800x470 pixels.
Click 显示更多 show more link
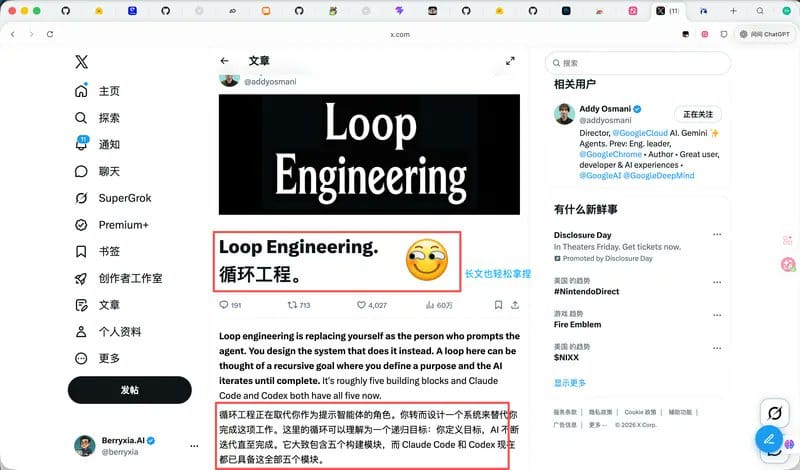pos(570,383)
